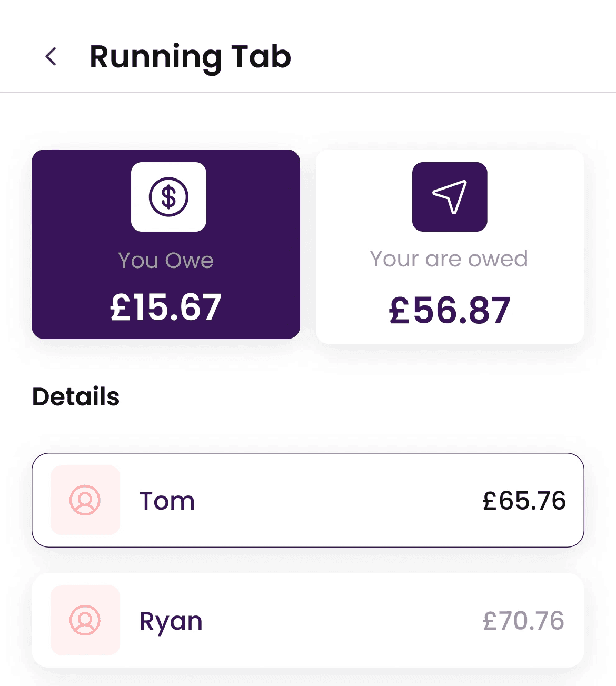Viewport: 616px width, 686px height.
Task: Click Ryan's profile avatar icon
Action: pos(85,620)
